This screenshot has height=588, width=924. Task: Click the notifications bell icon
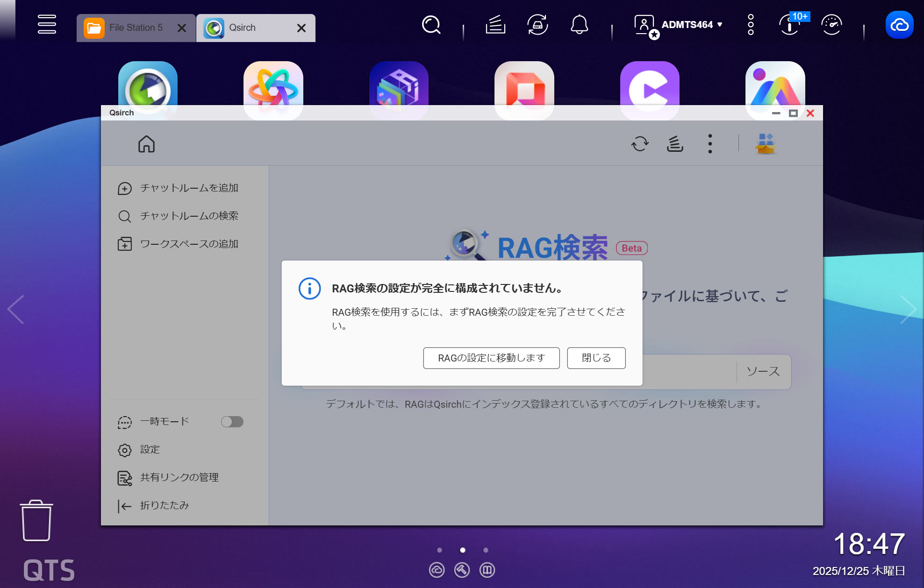pyautogui.click(x=579, y=24)
